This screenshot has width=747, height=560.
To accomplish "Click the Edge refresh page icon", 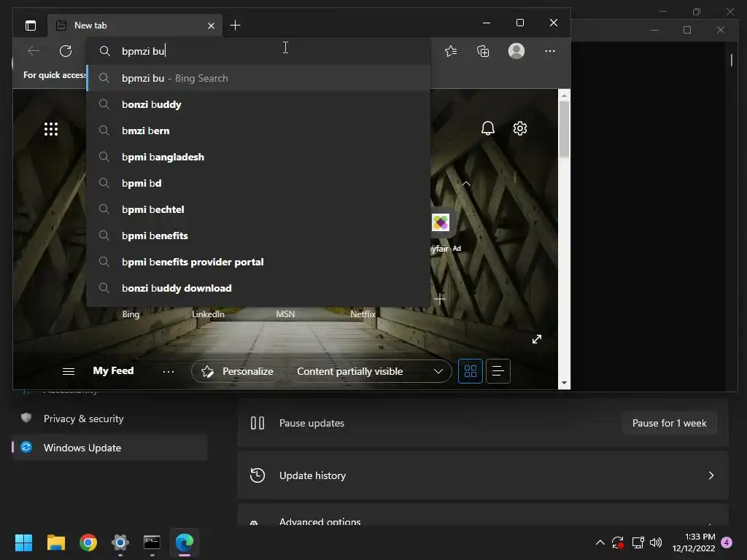I will (66, 51).
